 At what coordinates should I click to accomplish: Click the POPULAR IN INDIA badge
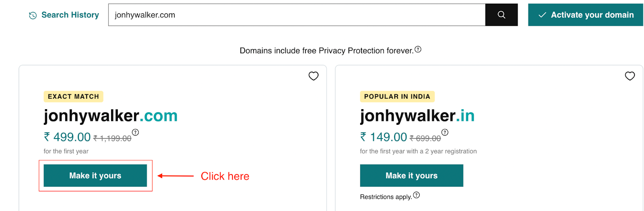pyautogui.click(x=397, y=97)
